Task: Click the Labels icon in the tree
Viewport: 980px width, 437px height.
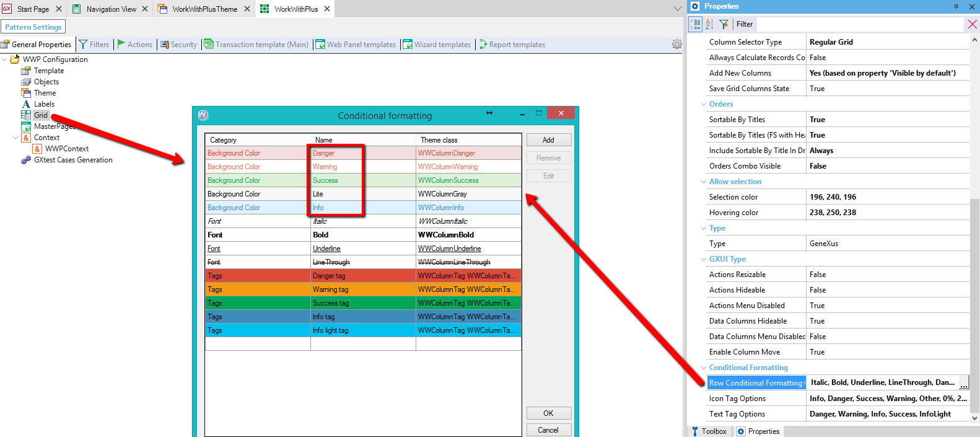Action: tap(26, 104)
